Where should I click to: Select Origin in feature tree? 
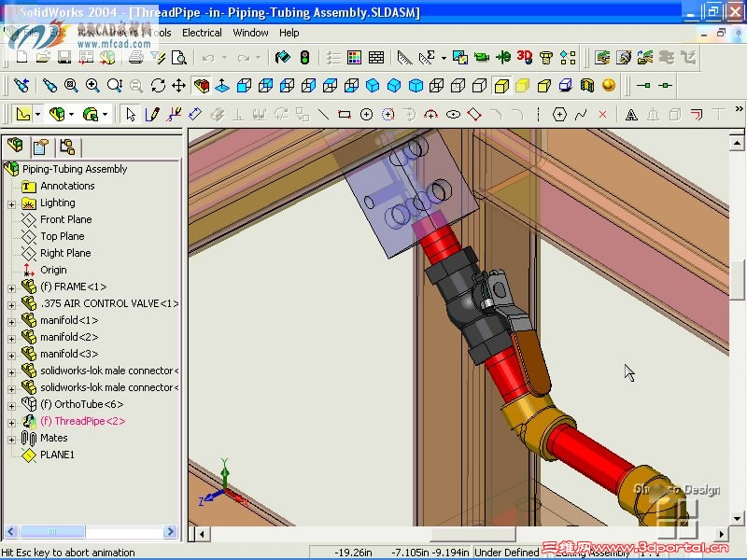click(x=53, y=270)
